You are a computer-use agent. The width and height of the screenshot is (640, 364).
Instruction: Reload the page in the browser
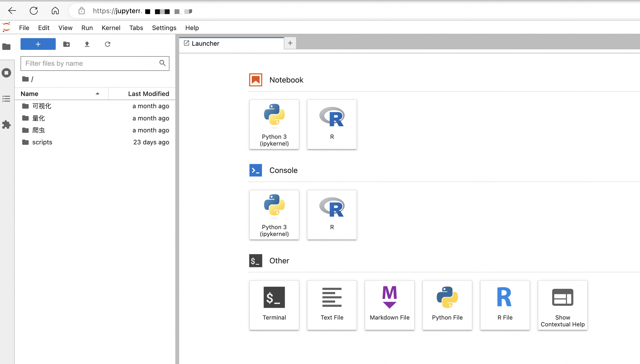33,11
